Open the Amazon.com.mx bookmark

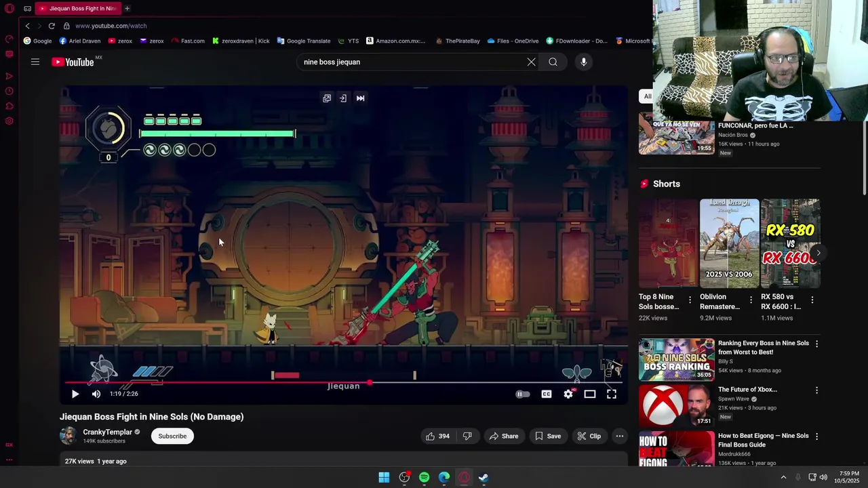pos(396,41)
